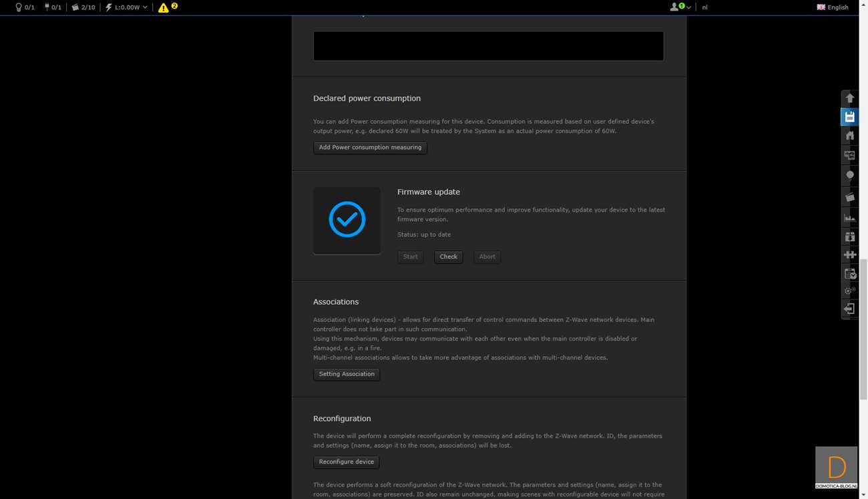The height and width of the screenshot is (499, 868).
Task: Click the empty text field at top
Action: point(488,46)
